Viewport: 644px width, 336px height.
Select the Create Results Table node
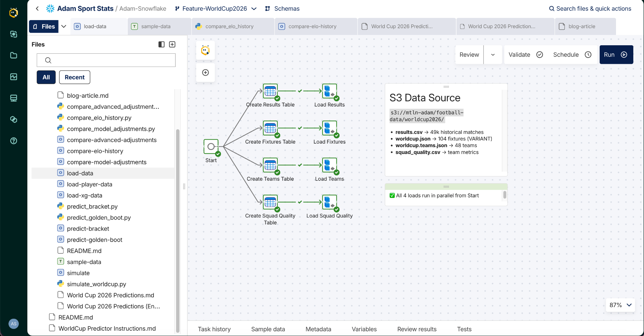point(270,91)
